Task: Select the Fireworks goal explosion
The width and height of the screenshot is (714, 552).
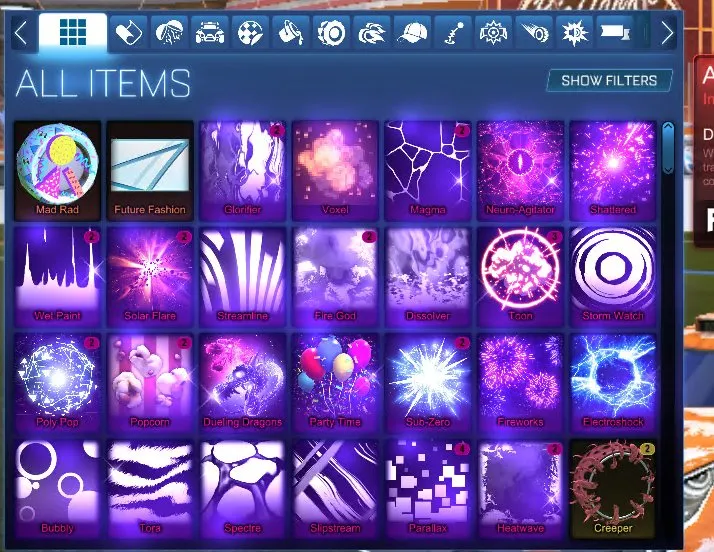Action: coord(520,383)
